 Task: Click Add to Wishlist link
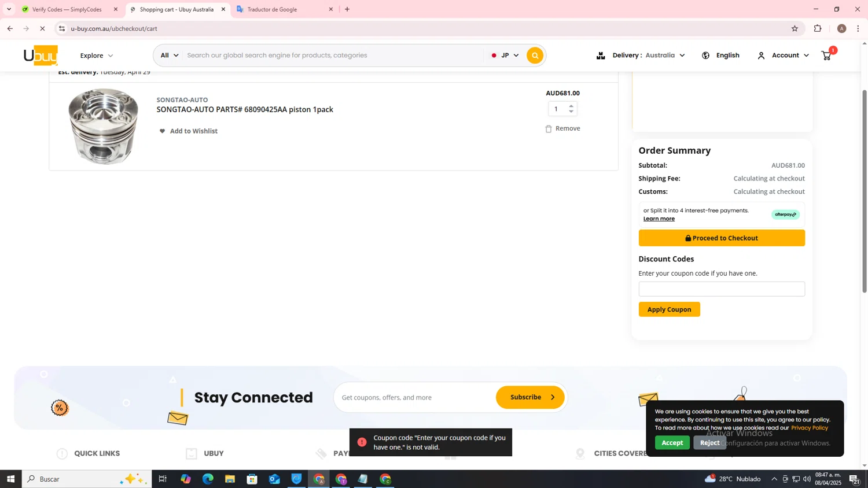(193, 131)
